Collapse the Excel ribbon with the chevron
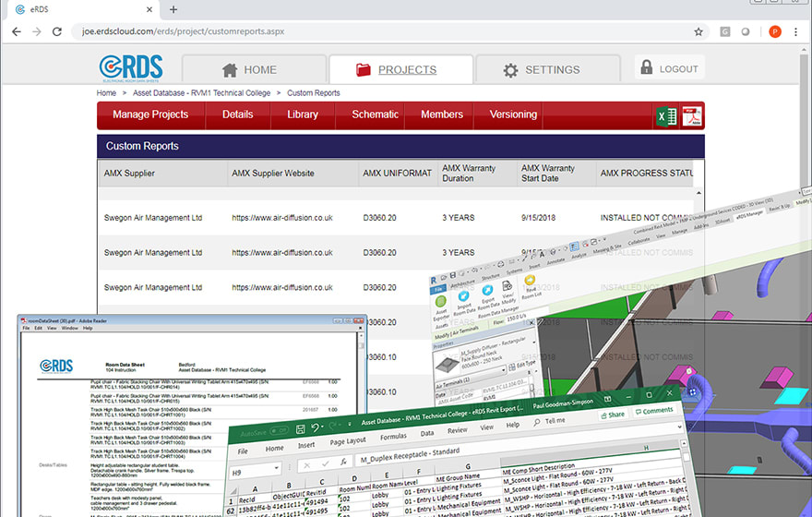The height and width of the screenshot is (517, 812). pos(679,427)
